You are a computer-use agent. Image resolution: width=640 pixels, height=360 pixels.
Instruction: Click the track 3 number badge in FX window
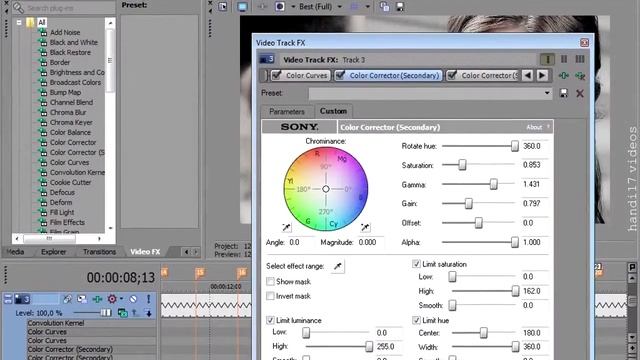pos(267,60)
